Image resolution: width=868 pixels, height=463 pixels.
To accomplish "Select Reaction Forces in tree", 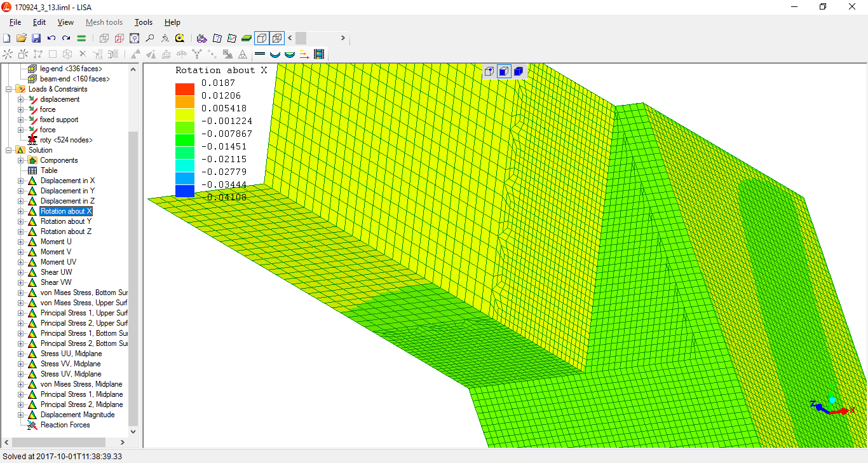I will (65, 425).
